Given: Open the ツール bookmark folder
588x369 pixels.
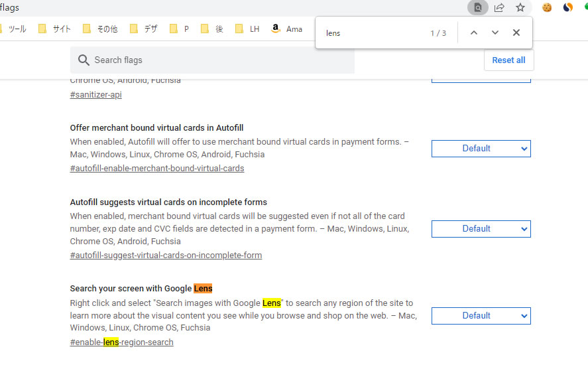Looking at the screenshot, I should pos(13,29).
